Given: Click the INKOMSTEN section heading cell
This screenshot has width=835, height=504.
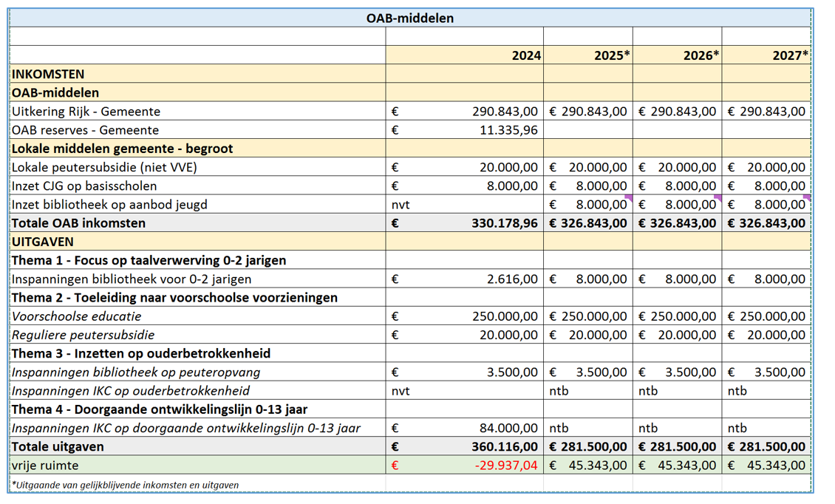Looking at the screenshot, I should 197,74.
